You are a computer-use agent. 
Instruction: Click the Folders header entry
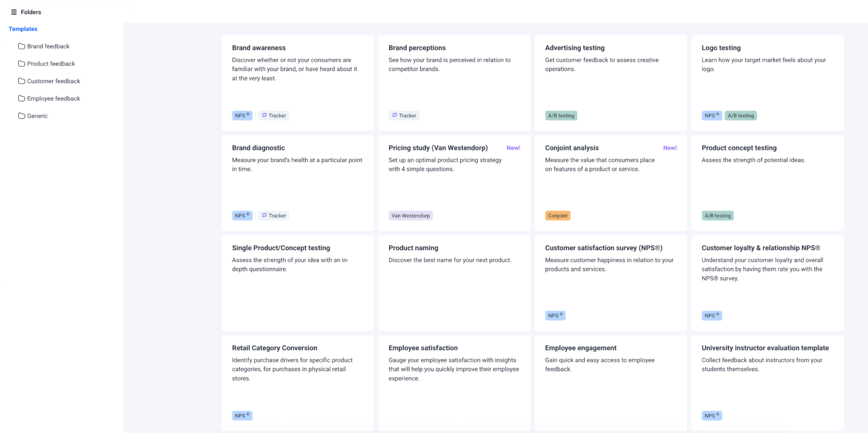(x=30, y=12)
